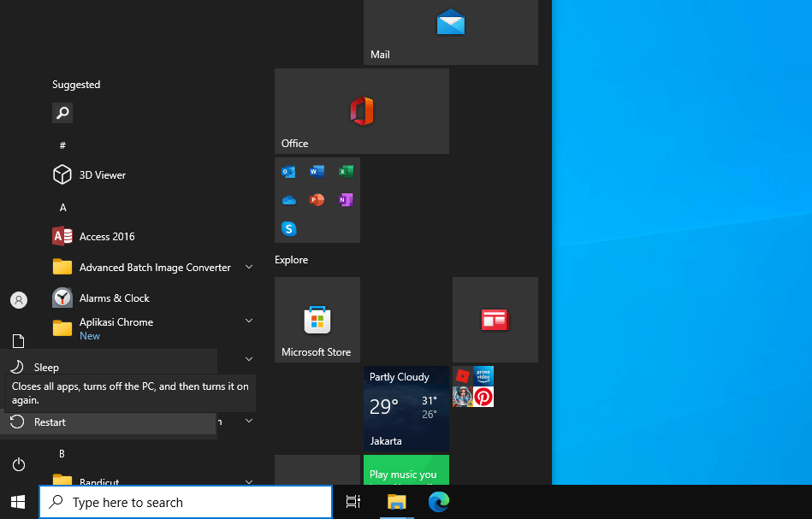Viewport: 812px width, 519px height.
Task: Click the Power button icon
Action: pyautogui.click(x=19, y=464)
